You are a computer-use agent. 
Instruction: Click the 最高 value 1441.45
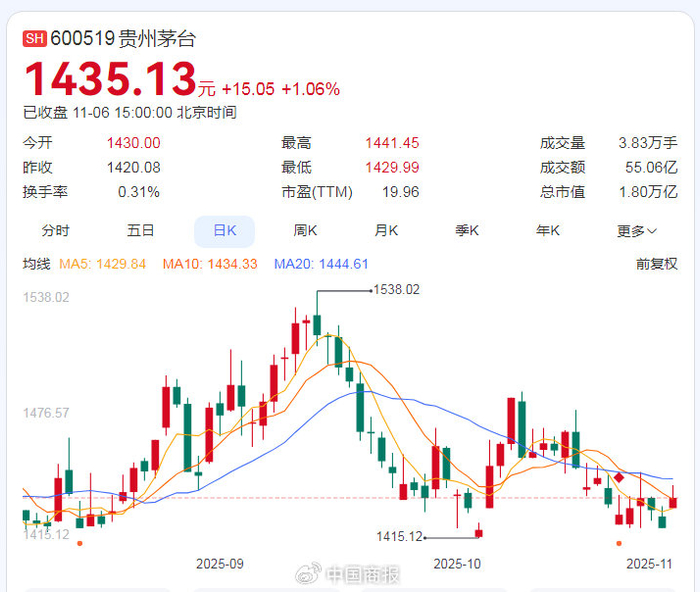392,143
